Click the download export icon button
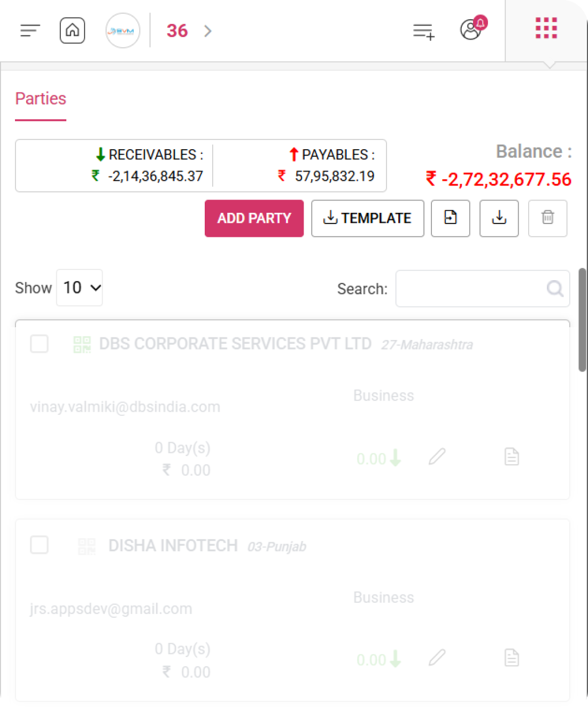The image size is (588, 717). pos(499,218)
